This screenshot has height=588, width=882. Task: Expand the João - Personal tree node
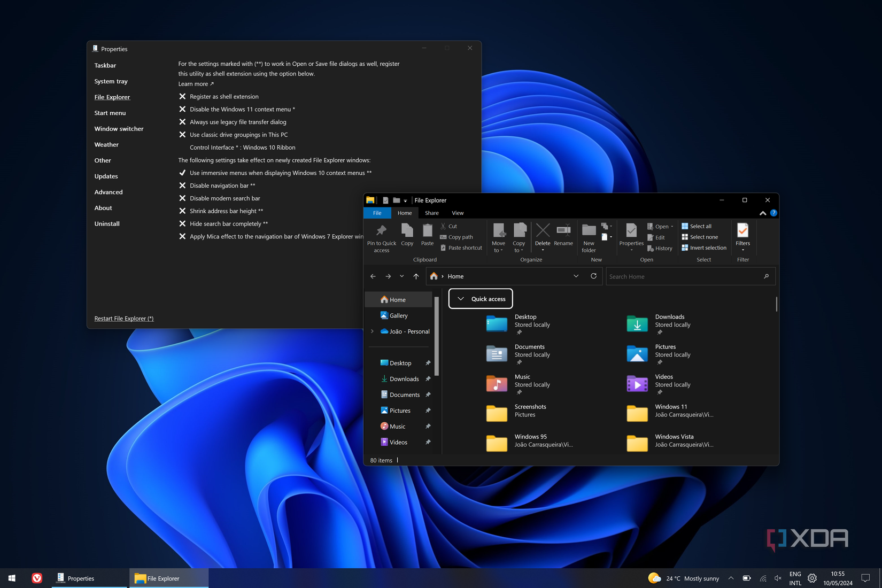point(373,331)
